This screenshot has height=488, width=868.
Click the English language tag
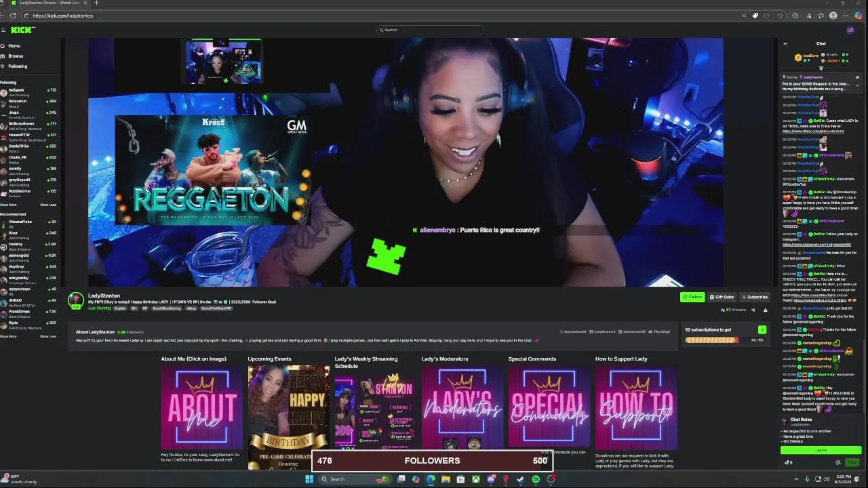click(x=120, y=308)
